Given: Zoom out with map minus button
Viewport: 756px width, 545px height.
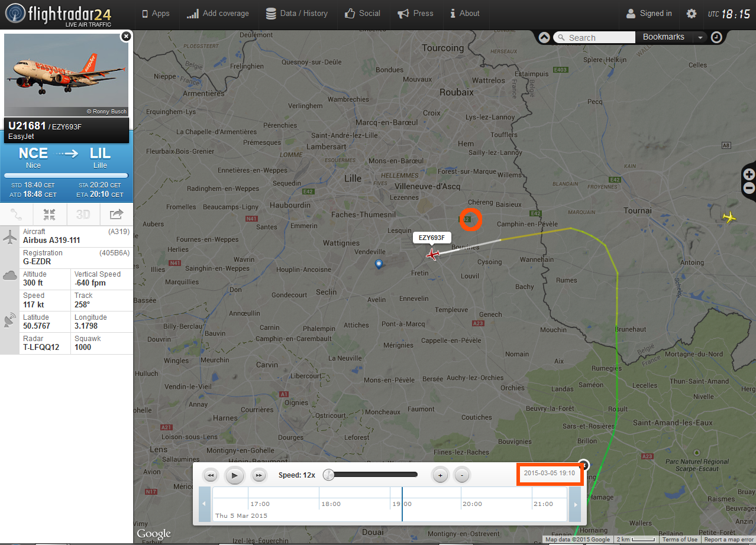Looking at the screenshot, I should [749, 189].
